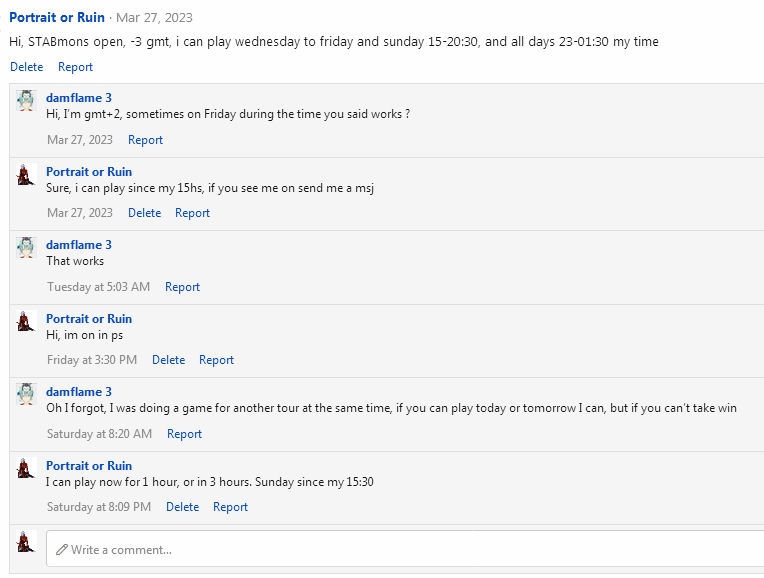The width and height of the screenshot is (764, 578).
Task: Report damflame 3's 'gmt+2' comment
Action: [145, 140]
